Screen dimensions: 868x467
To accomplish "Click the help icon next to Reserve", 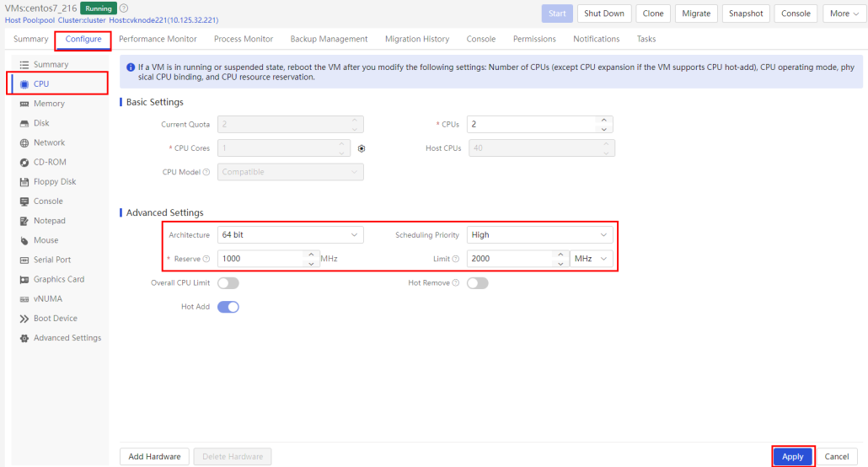I will pyautogui.click(x=206, y=259).
